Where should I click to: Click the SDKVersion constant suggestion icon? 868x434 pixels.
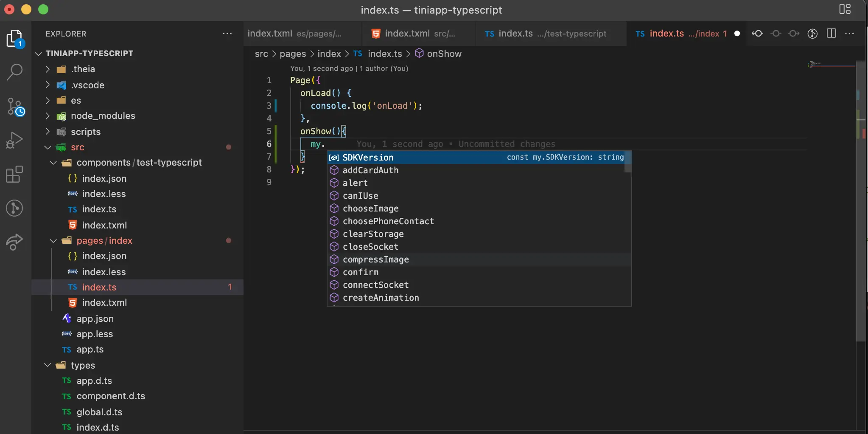click(x=334, y=158)
